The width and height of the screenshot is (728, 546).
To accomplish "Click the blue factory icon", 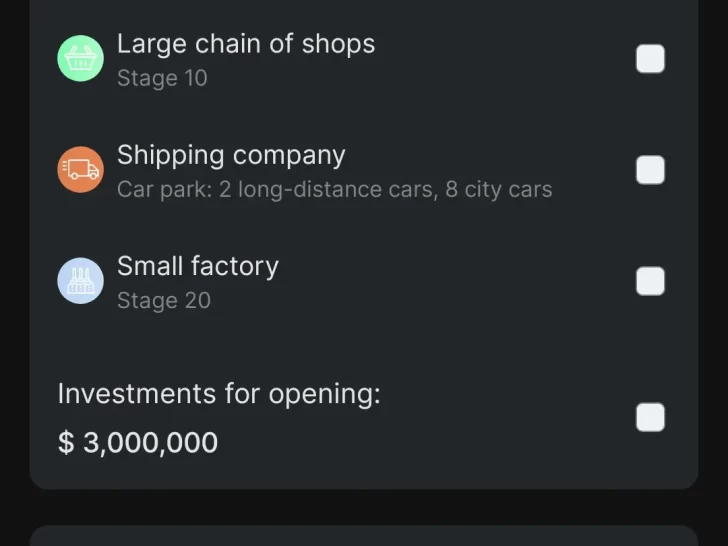I will coord(80,281).
